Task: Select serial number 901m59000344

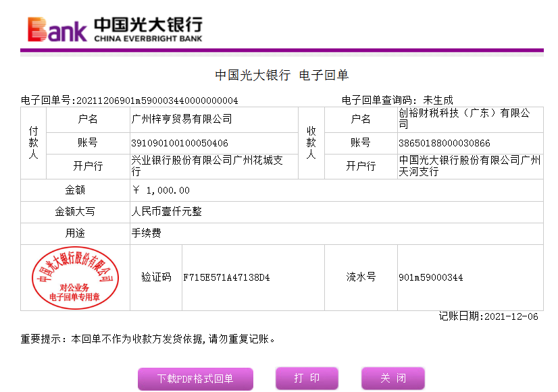Action: point(431,277)
